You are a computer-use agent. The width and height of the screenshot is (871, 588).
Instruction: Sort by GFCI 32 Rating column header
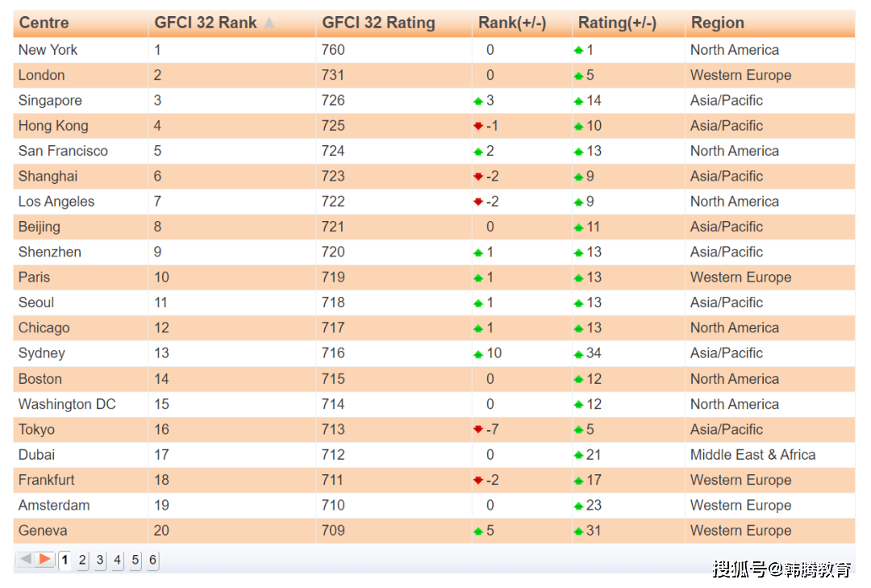pyautogui.click(x=378, y=23)
